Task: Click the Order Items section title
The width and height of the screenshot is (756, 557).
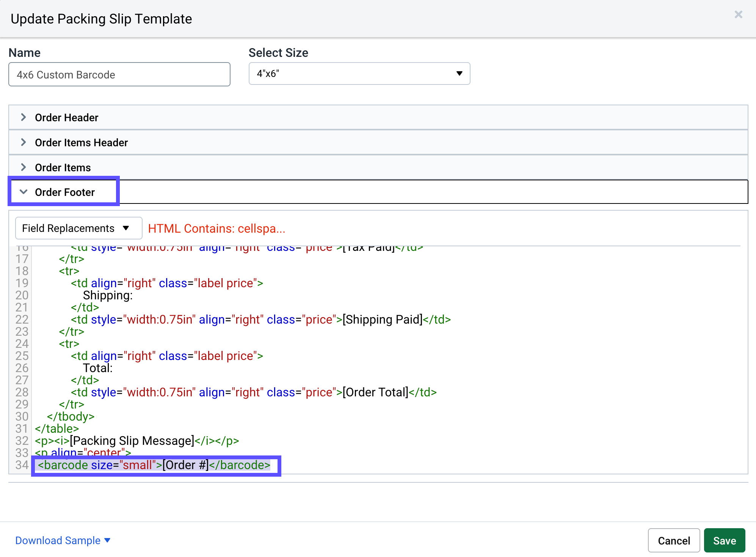Action: [x=63, y=167]
